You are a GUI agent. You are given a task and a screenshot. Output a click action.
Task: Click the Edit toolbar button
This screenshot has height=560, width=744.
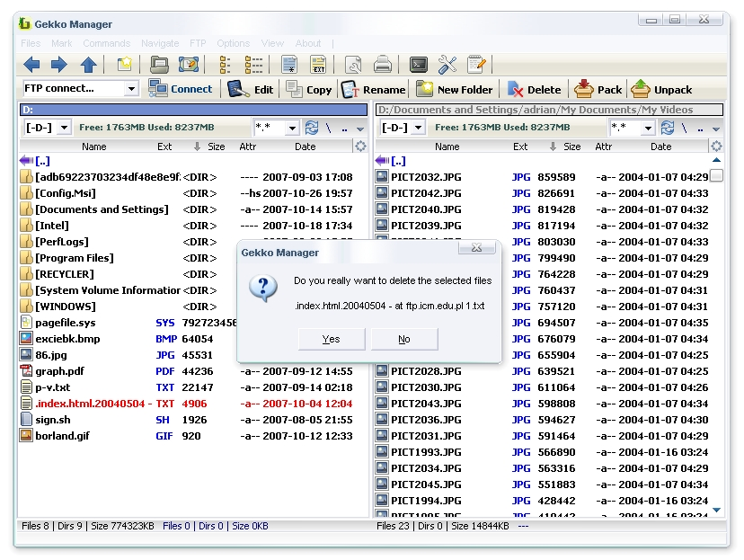tap(251, 89)
